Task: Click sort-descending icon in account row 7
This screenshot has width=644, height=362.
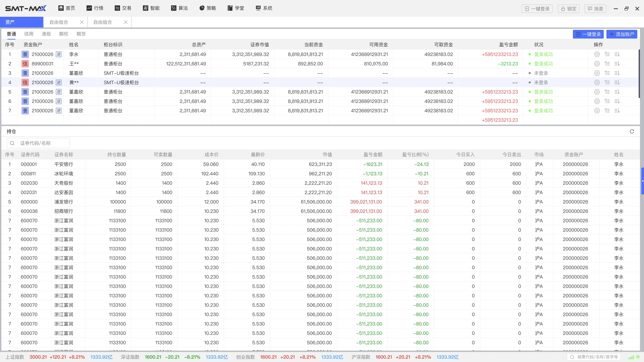Action: (x=617, y=111)
